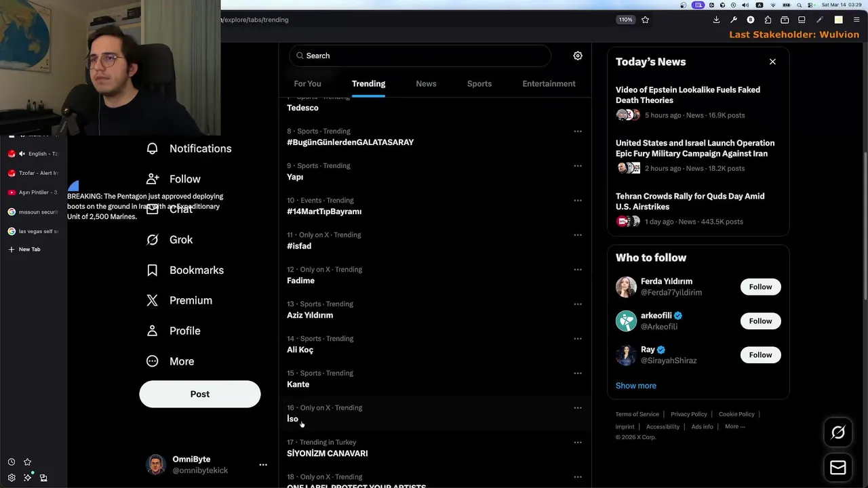Click the yellow color swatch in browser toolbar

point(838,20)
